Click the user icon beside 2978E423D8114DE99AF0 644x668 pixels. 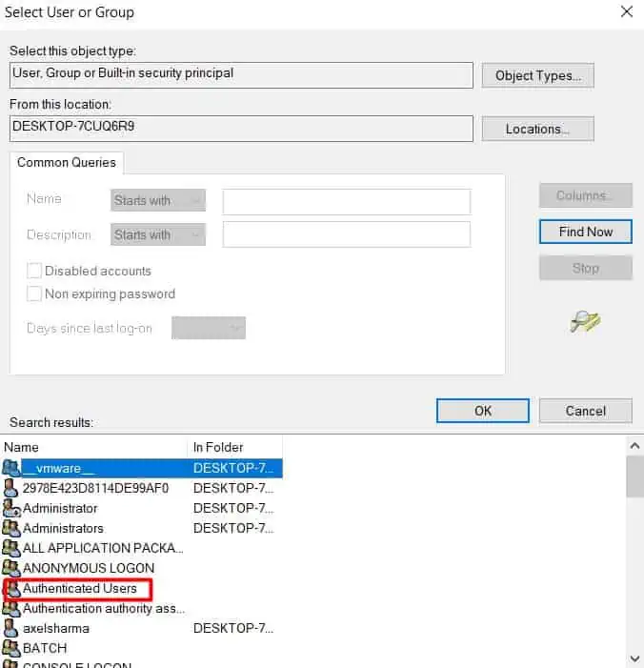10,488
